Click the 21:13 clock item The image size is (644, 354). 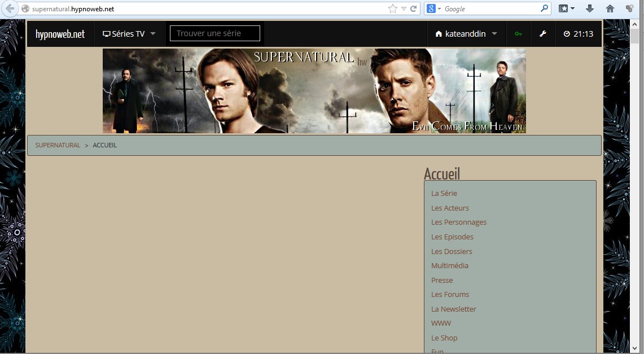coord(579,34)
